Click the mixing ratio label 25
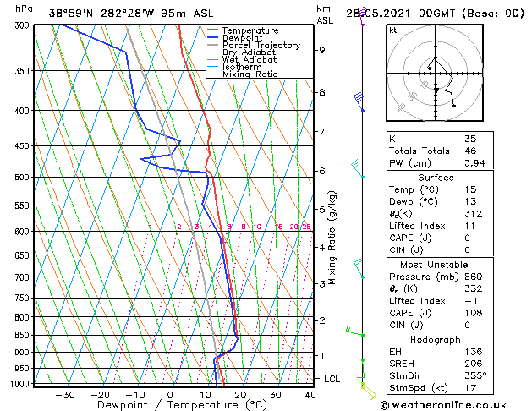 (306, 227)
